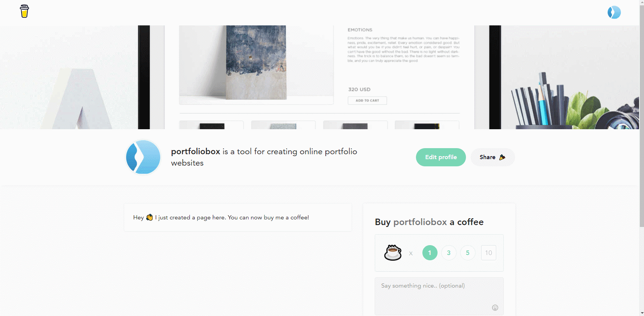Select 5 coffees quantity
Viewport: 644px width, 316px height.
(467, 253)
